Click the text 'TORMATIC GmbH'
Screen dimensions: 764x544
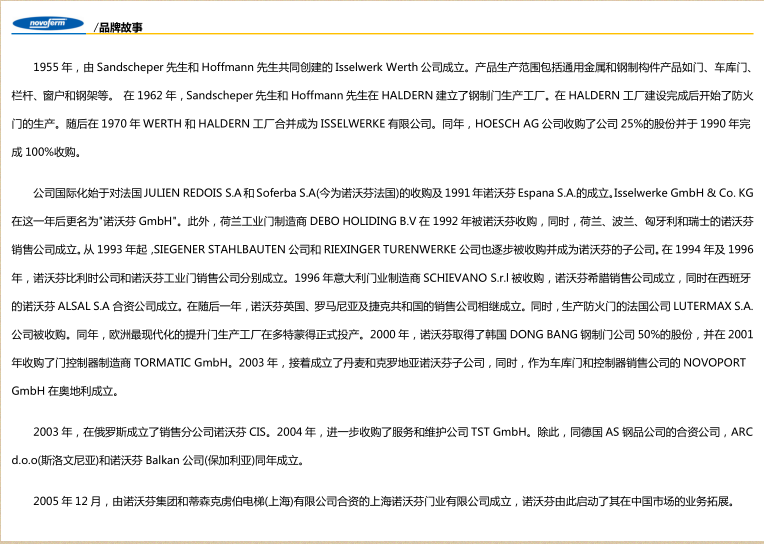(x=181, y=363)
